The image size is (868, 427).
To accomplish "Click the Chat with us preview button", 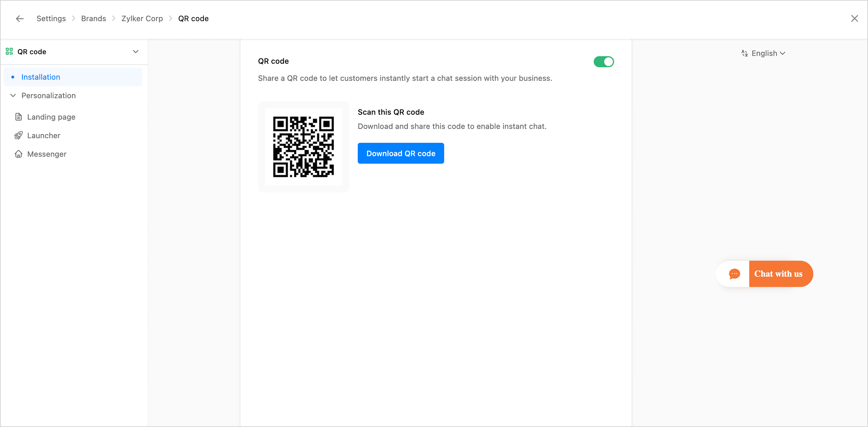I will (778, 274).
